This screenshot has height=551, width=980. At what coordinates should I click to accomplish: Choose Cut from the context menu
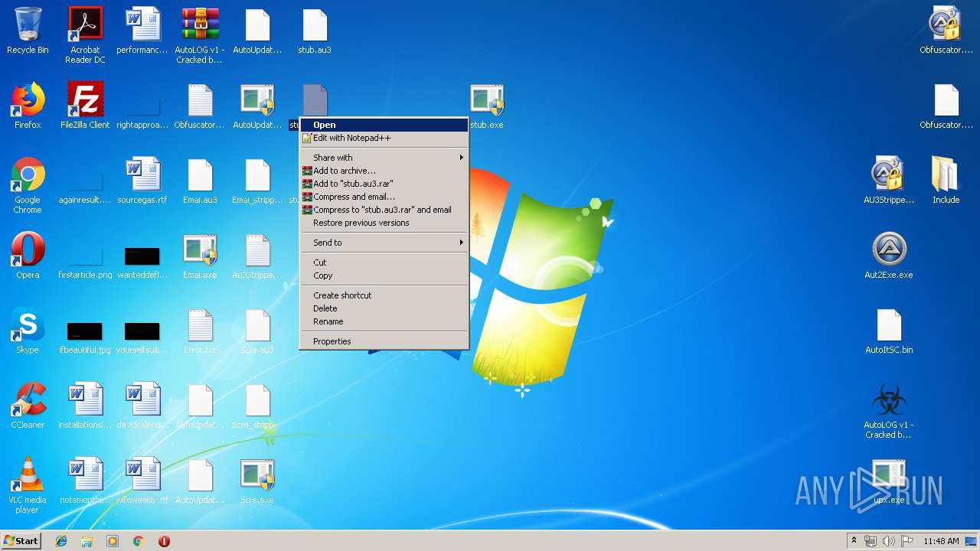(x=384, y=262)
